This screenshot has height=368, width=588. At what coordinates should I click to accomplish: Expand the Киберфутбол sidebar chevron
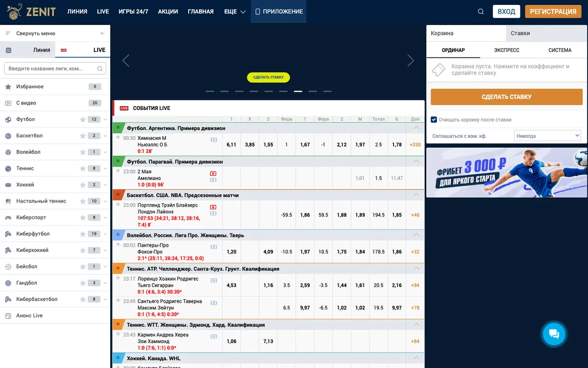point(105,234)
